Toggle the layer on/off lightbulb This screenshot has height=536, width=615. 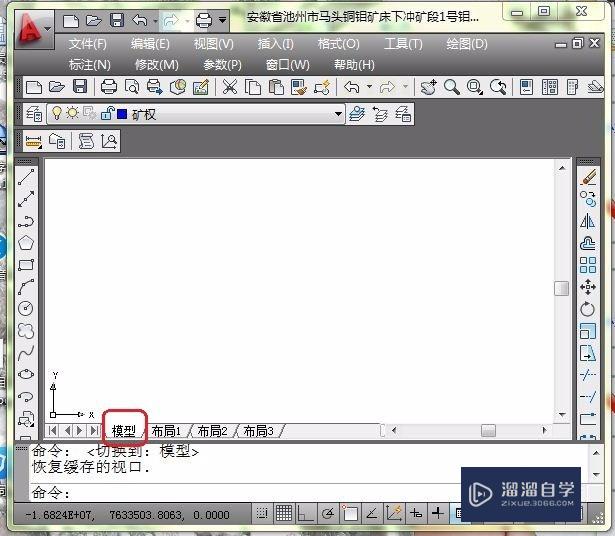pos(57,114)
